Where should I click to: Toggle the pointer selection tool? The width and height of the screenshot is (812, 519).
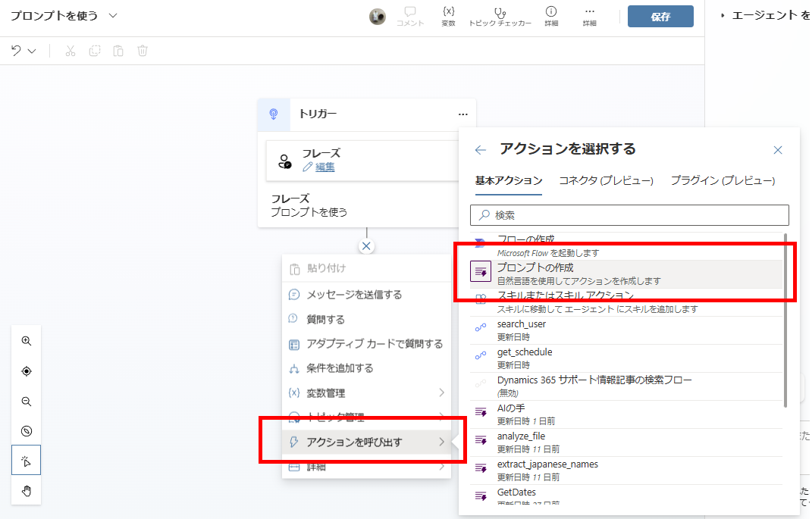pos(27,461)
